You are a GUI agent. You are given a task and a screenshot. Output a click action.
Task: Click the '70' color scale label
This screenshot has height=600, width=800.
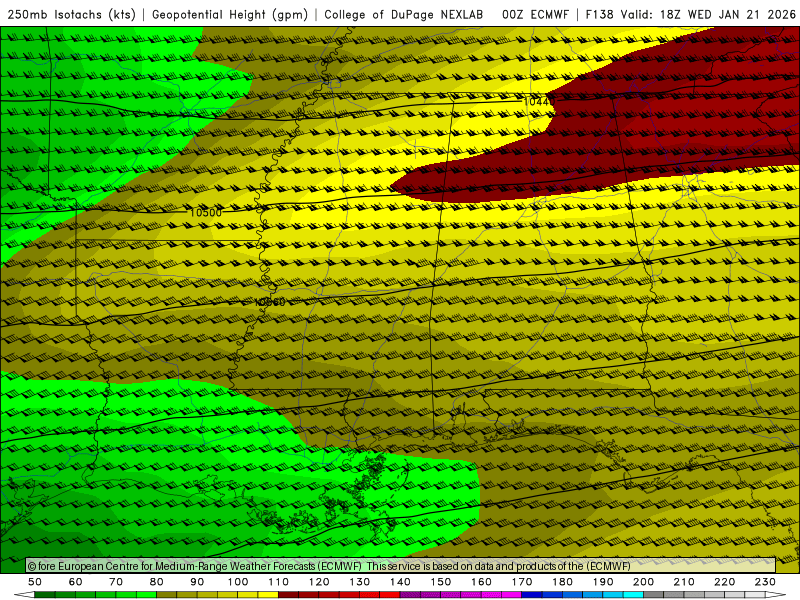click(x=116, y=582)
